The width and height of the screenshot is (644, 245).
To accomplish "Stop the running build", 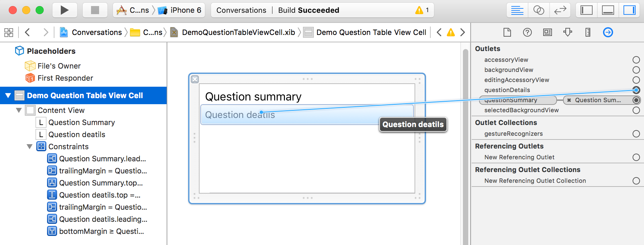I will (95, 10).
